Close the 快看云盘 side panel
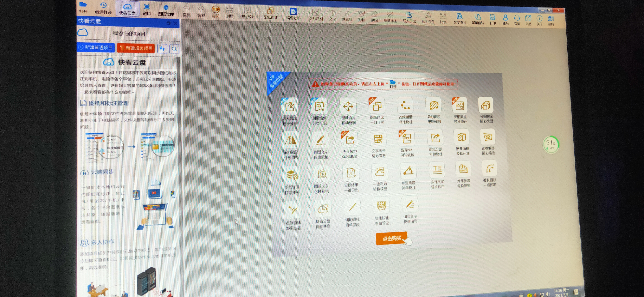 [x=176, y=23]
